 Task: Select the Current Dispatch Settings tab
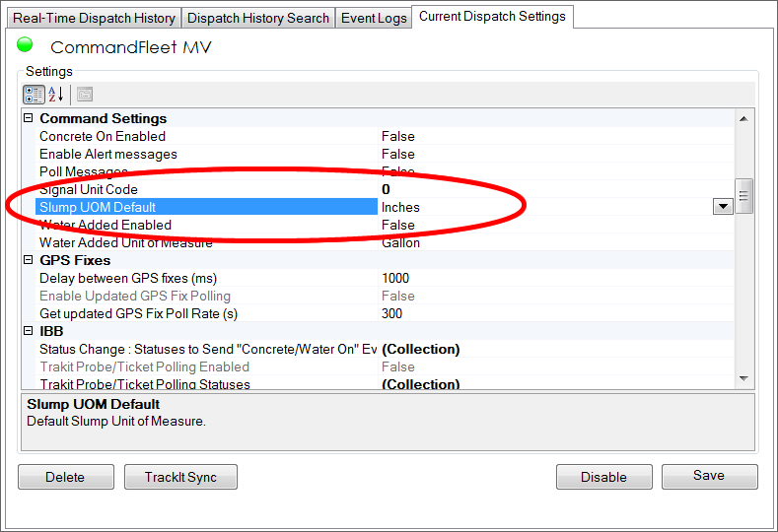click(x=492, y=17)
